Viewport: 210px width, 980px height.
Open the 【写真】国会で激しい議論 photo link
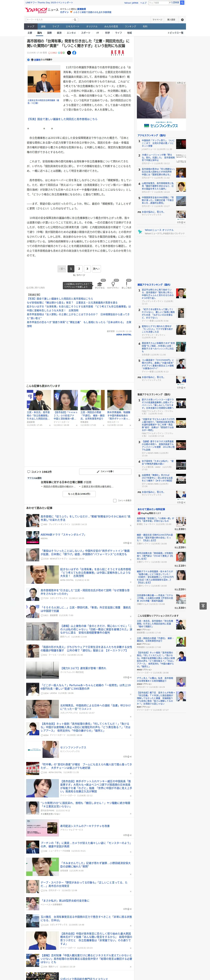click(62, 119)
